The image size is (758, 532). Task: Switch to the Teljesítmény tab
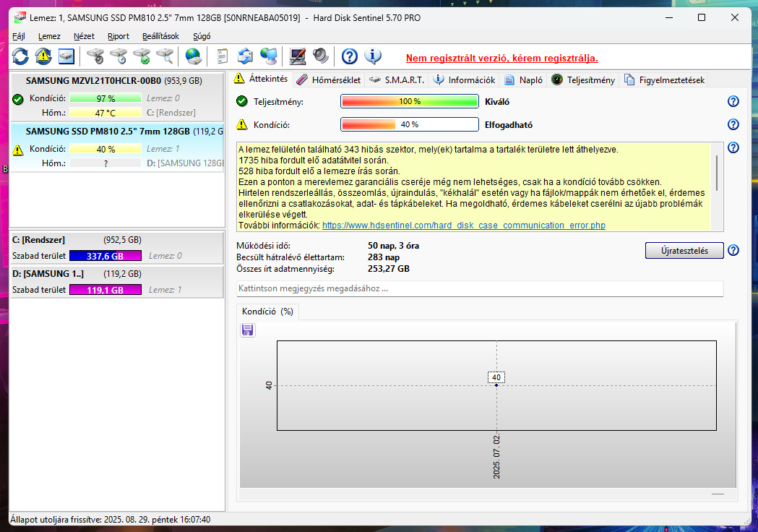(x=583, y=80)
